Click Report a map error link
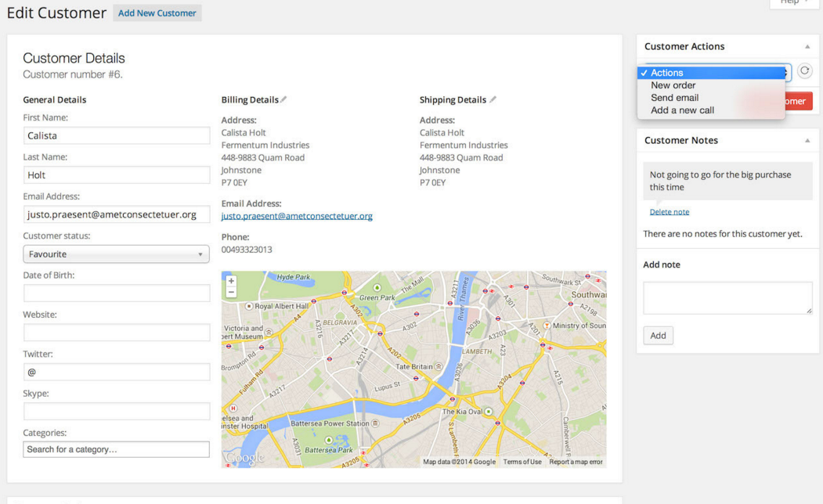Viewport: 823px width, 504px height. click(576, 462)
